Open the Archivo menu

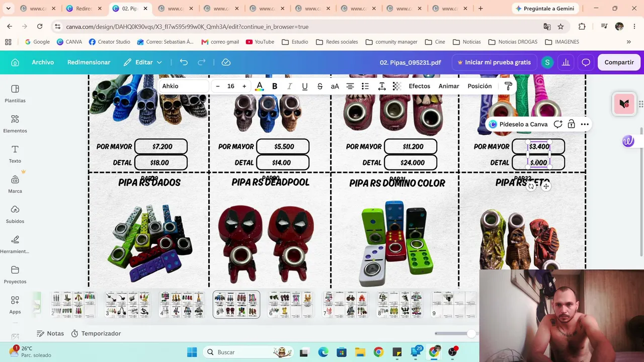pos(43,62)
